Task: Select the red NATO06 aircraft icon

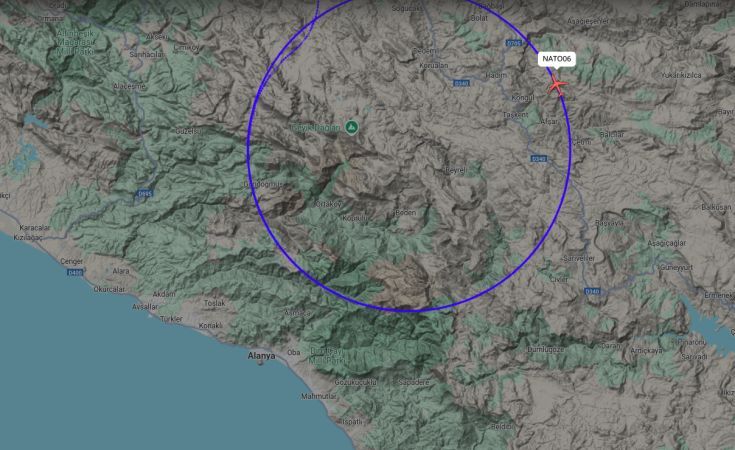Action: [x=557, y=86]
